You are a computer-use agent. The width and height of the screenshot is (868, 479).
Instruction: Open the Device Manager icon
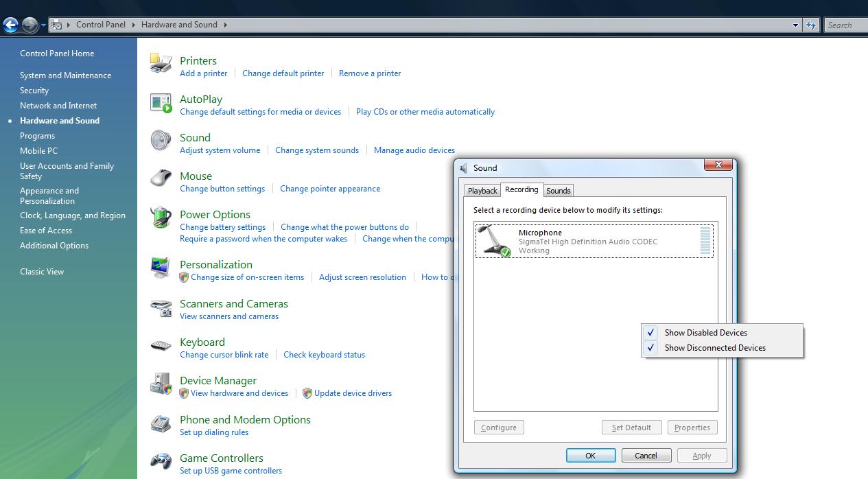coord(161,384)
